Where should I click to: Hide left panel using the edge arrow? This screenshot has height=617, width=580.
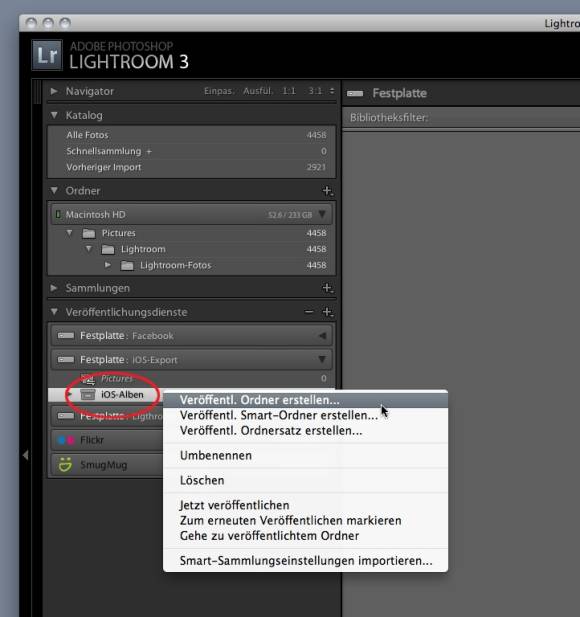click(x=26, y=455)
